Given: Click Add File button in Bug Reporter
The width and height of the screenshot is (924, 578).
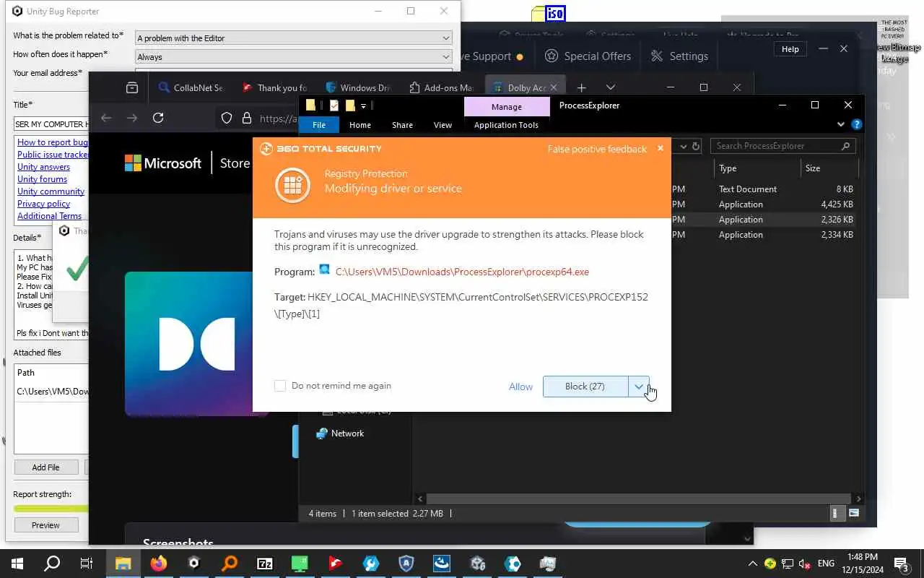Looking at the screenshot, I should (45, 467).
